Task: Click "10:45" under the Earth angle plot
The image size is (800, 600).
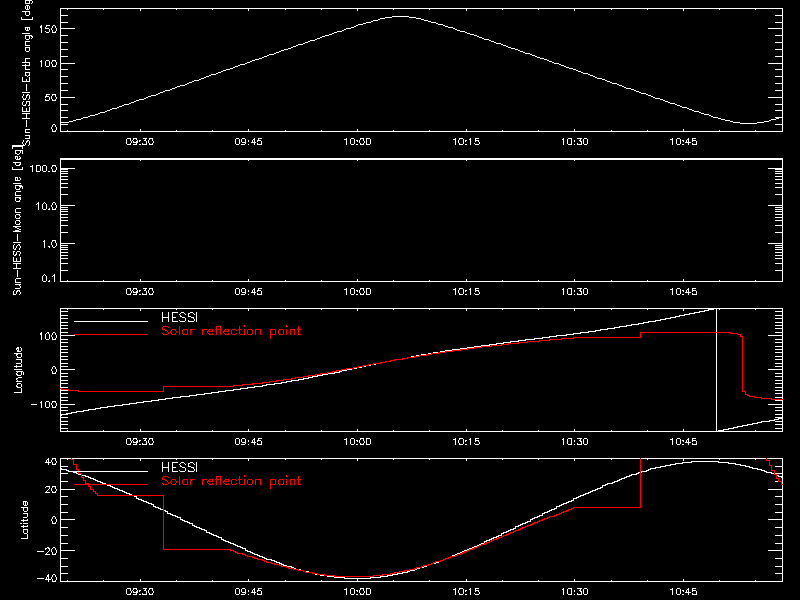Action: point(683,141)
